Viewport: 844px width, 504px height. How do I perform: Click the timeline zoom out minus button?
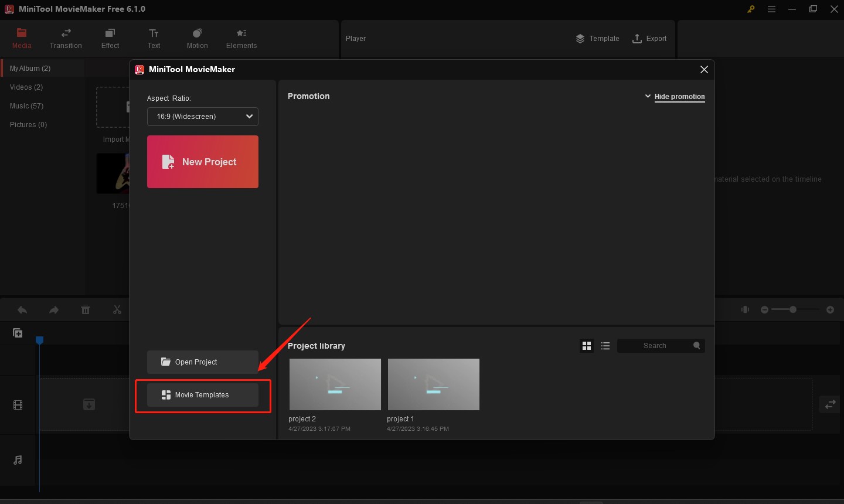click(764, 309)
